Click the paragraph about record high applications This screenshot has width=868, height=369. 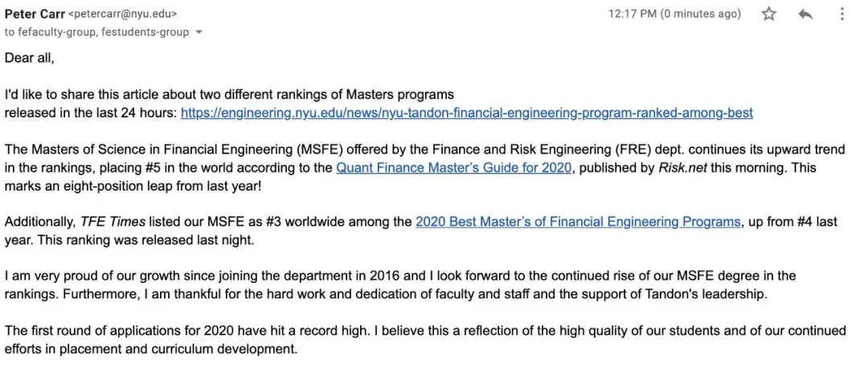[x=402, y=339]
